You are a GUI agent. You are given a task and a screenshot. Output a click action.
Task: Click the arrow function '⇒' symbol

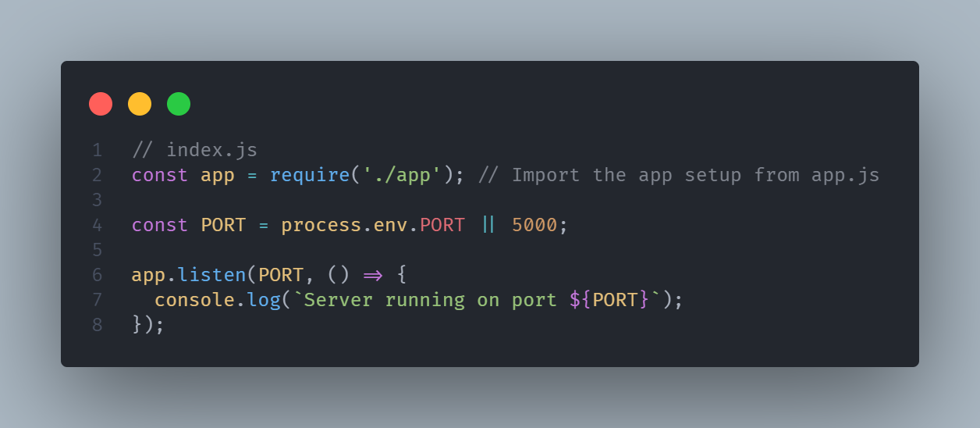374,275
